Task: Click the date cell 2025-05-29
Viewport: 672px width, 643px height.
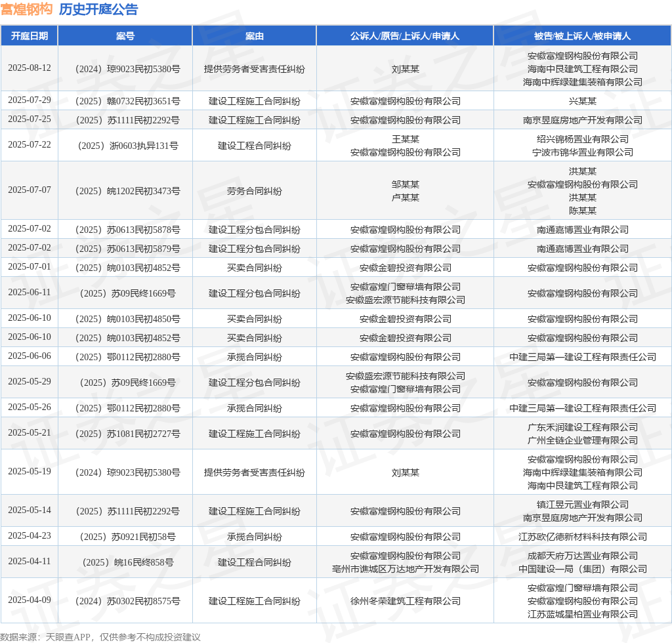Action: tap(29, 382)
